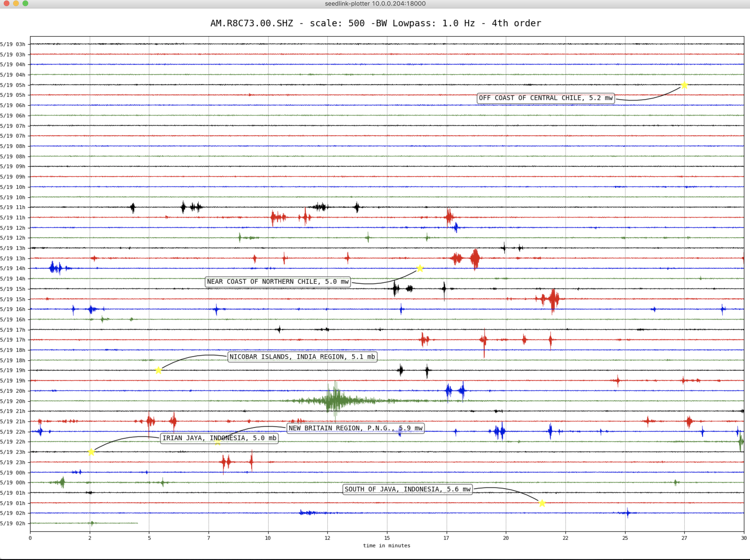This screenshot has height=560, width=750.
Task: Click the AM.R8C73.00.SHZ plot title
Action: (x=375, y=23)
